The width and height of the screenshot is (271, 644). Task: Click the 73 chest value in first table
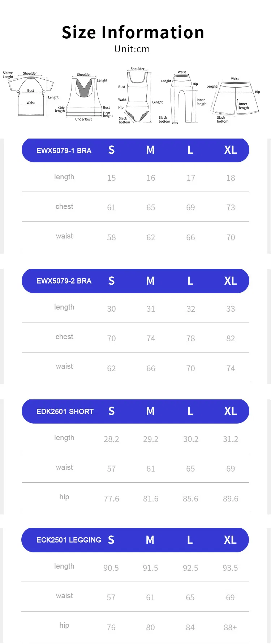(x=231, y=207)
